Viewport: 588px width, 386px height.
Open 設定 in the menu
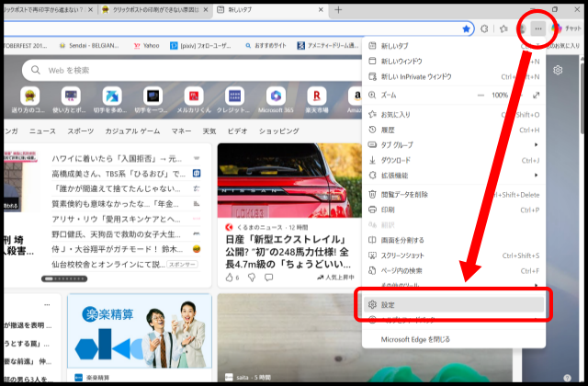[x=454, y=304]
